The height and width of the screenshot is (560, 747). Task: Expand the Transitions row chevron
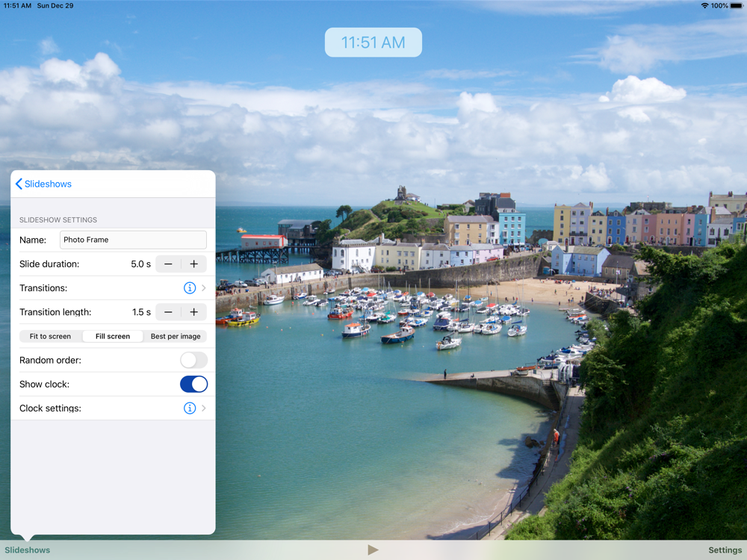coord(203,288)
